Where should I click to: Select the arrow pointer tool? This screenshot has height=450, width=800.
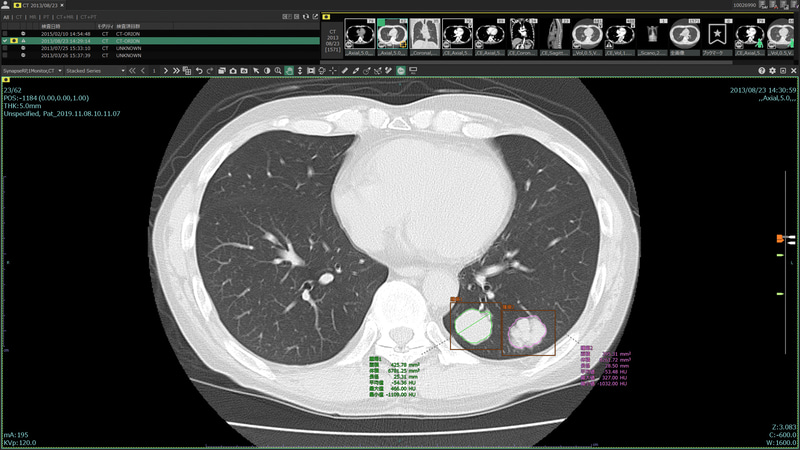point(256,70)
